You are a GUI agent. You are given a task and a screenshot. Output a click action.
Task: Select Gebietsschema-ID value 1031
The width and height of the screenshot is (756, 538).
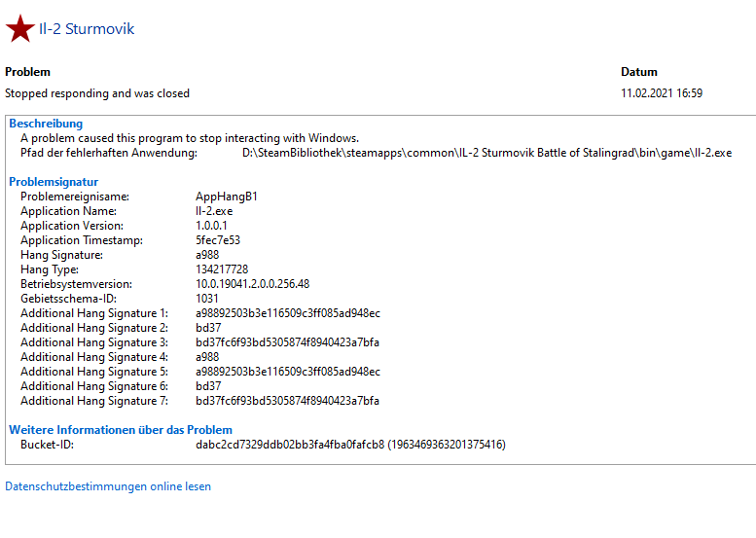[x=207, y=299]
